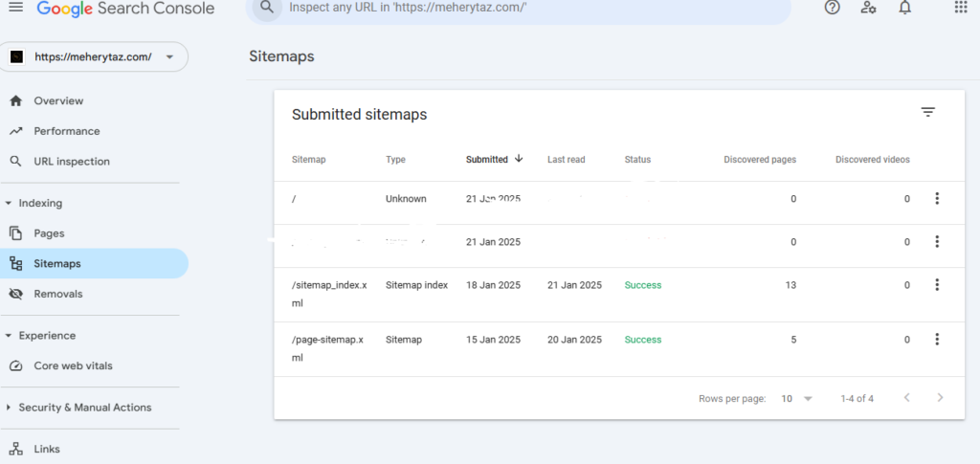
Task: Sort by the Status column header
Action: pyautogui.click(x=637, y=159)
